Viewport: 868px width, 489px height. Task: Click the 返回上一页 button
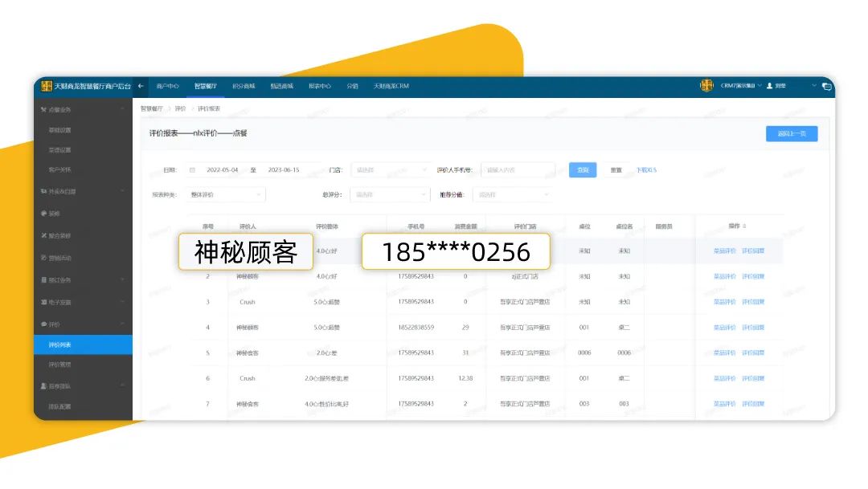click(792, 134)
